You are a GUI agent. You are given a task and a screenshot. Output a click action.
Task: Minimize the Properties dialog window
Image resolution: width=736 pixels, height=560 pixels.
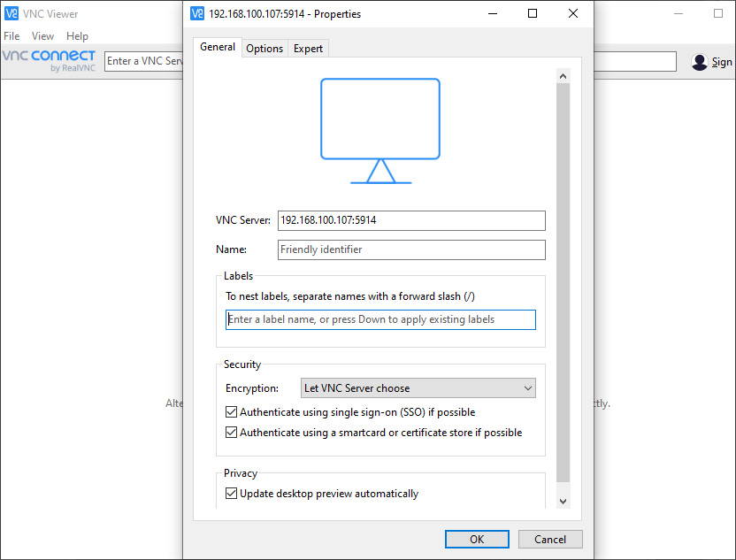click(x=492, y=14)
